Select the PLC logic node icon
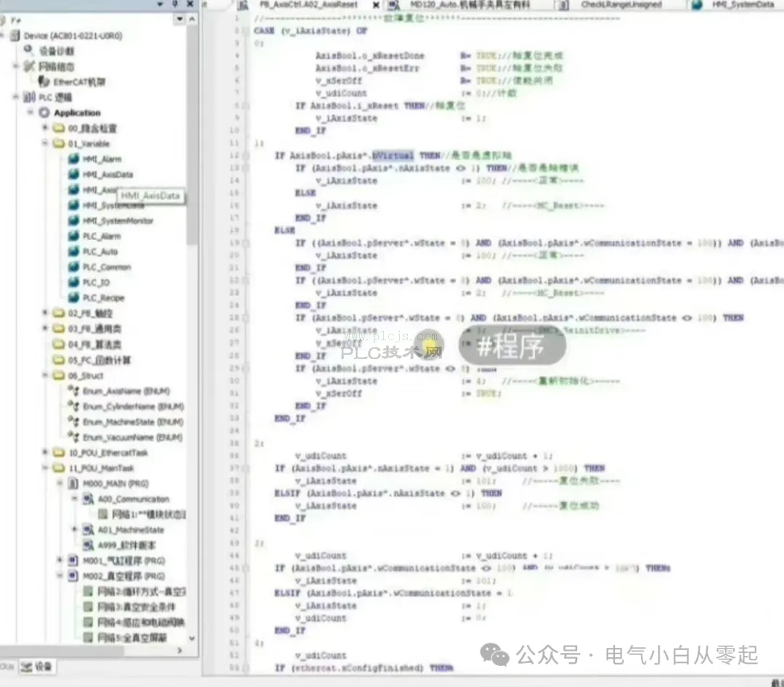Screen dimensions: 784x687 click(30, 97)
